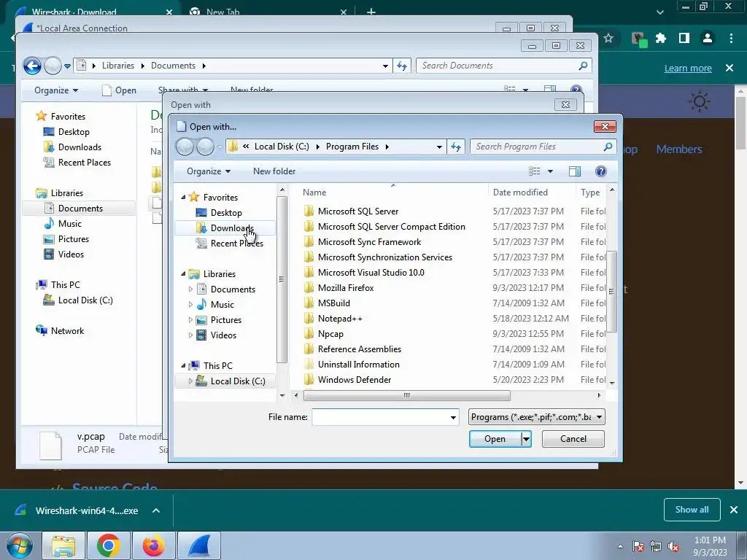This screenshot has height=560, width=747.
Task: Select the Windows Defender folder
Action: (354, 379)
